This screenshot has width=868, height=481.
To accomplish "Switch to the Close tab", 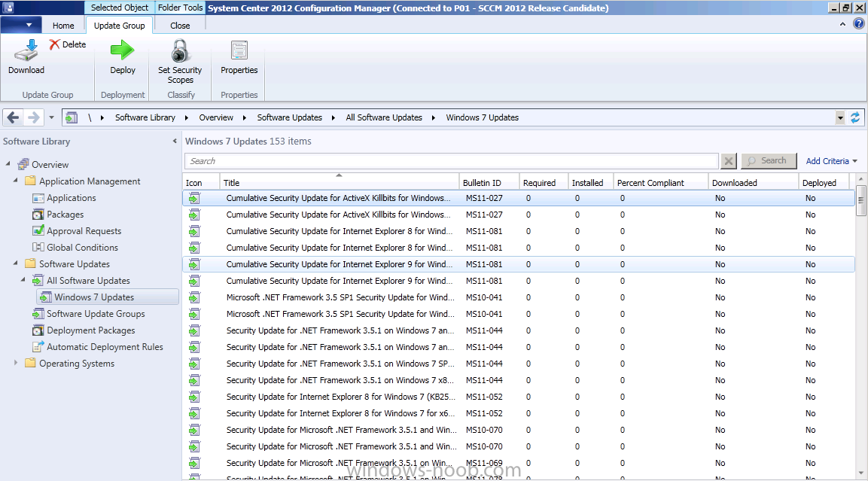I will pos(180,26).
